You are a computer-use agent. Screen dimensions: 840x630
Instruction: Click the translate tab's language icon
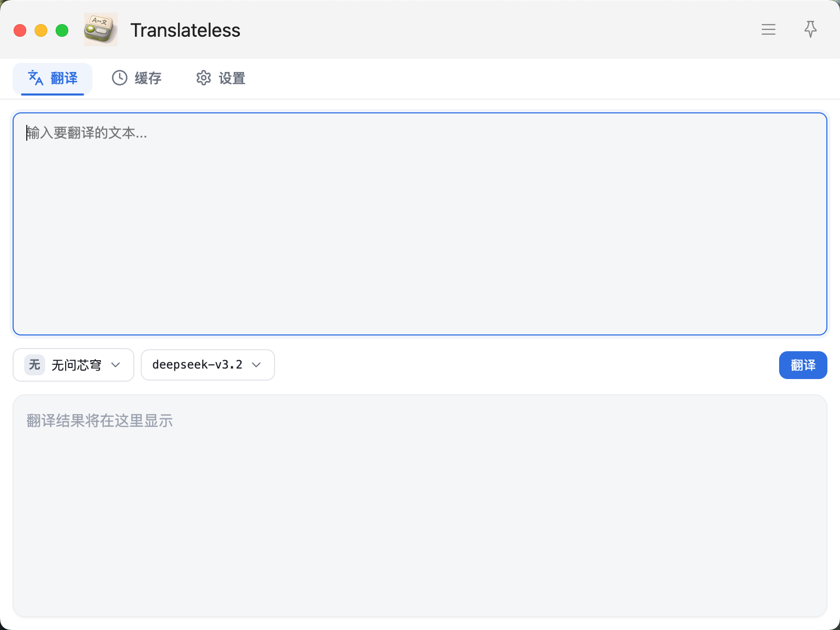[x=36, y=78]
